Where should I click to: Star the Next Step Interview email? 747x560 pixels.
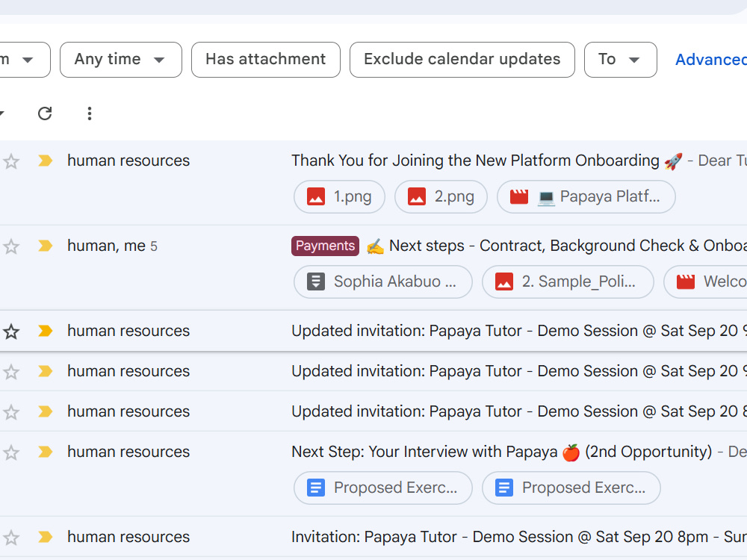pos(11,452)
